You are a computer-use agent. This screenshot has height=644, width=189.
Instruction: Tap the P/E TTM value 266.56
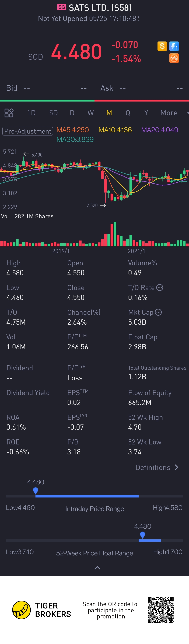(78, 347)
